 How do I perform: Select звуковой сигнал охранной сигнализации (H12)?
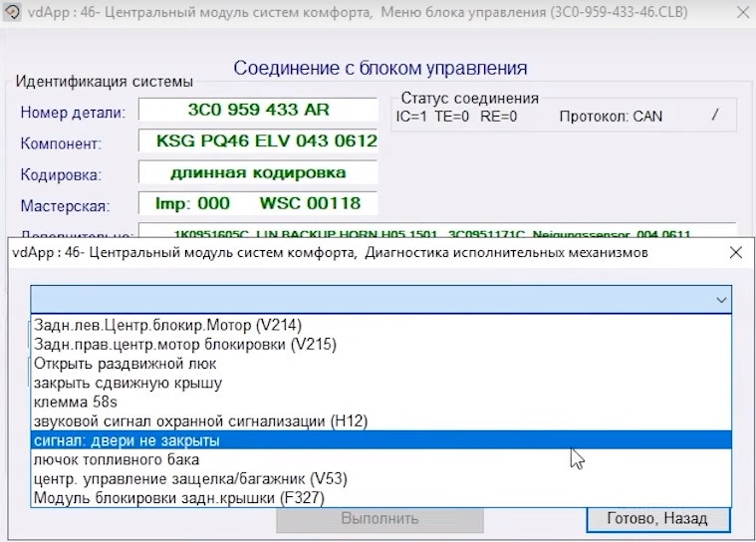pyautogui.click(x=380, y=421)
